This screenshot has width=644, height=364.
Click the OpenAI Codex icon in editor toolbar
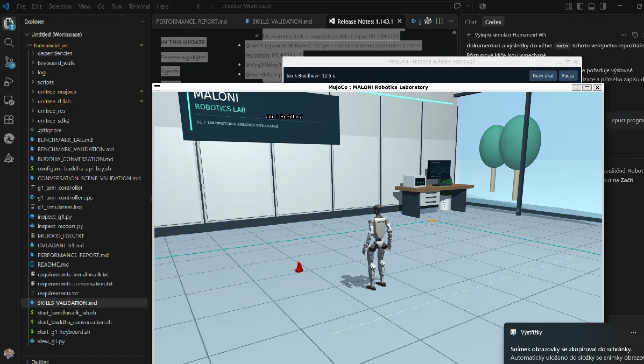click(428, 21)
